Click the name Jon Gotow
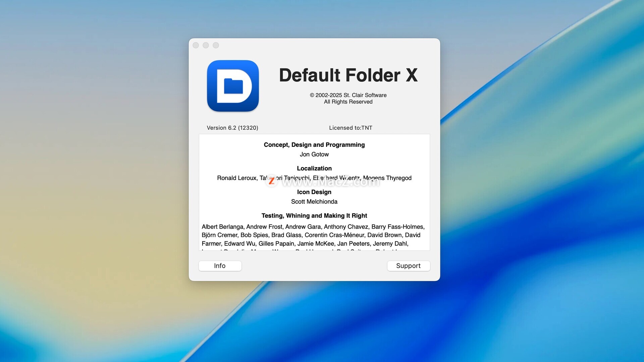 tap(314, 155)
